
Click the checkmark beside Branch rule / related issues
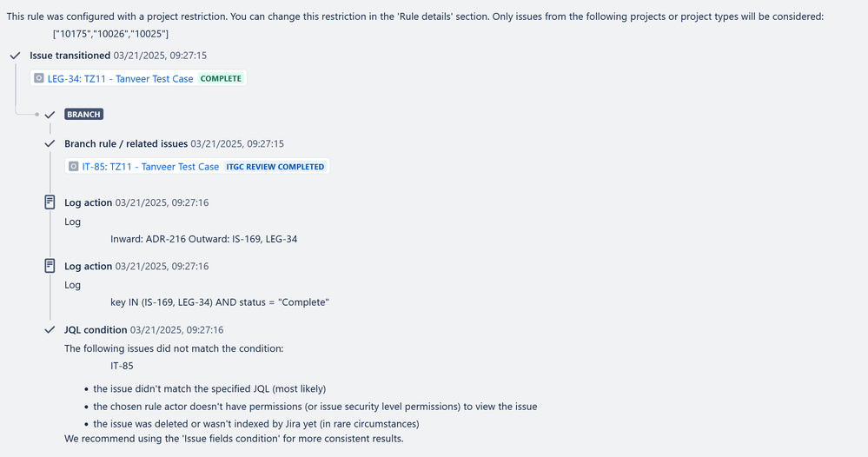click(50, 144)
